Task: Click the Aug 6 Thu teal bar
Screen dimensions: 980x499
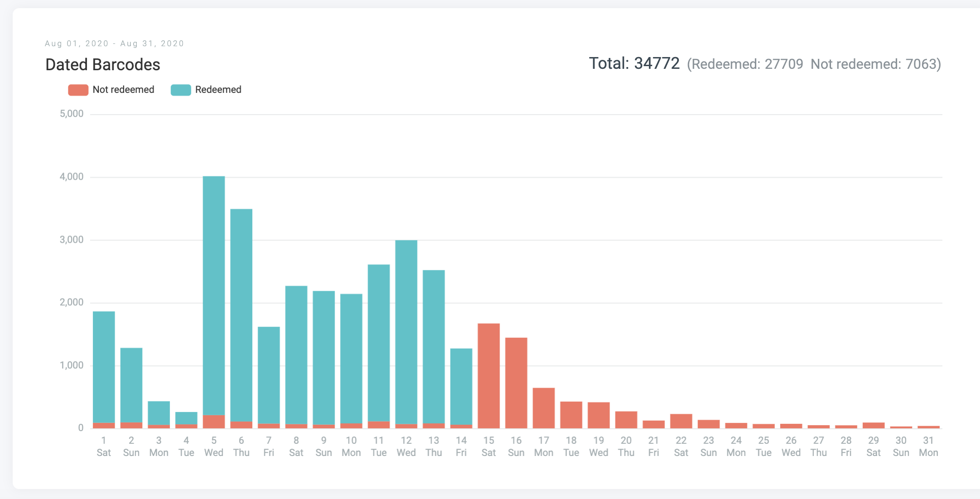Action: (241, 315)
